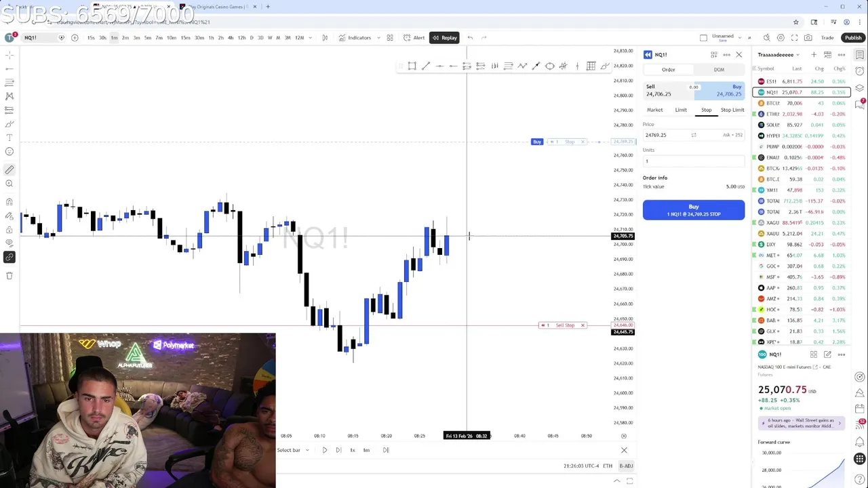Add a symbol to the watchlist
868x488 pixels.
pos(814,55)
